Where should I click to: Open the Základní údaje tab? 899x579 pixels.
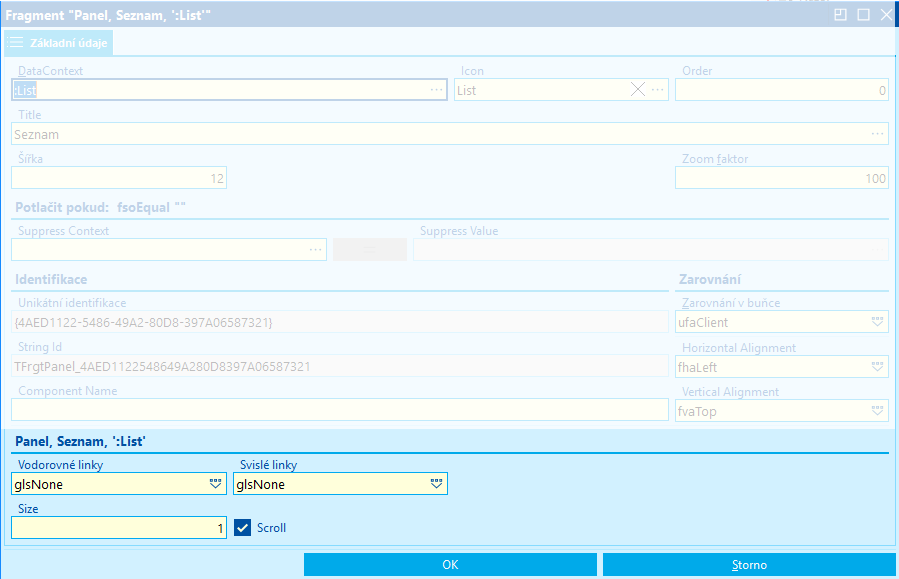point(58,43)
